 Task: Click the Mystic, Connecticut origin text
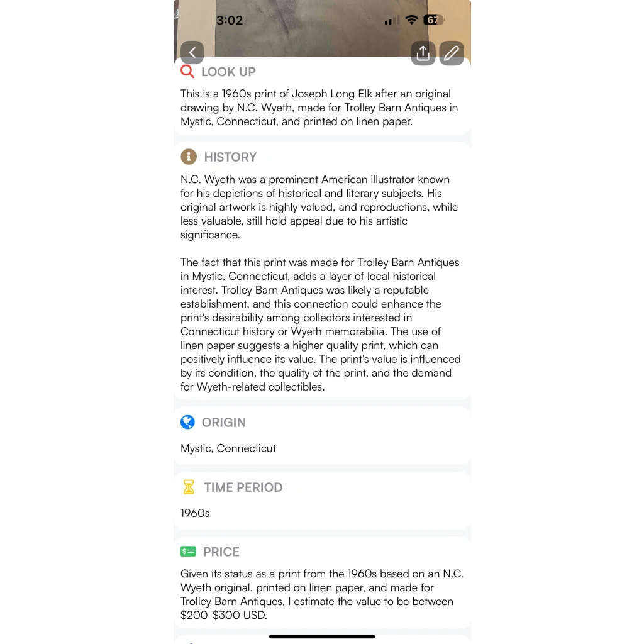[228, 448]
